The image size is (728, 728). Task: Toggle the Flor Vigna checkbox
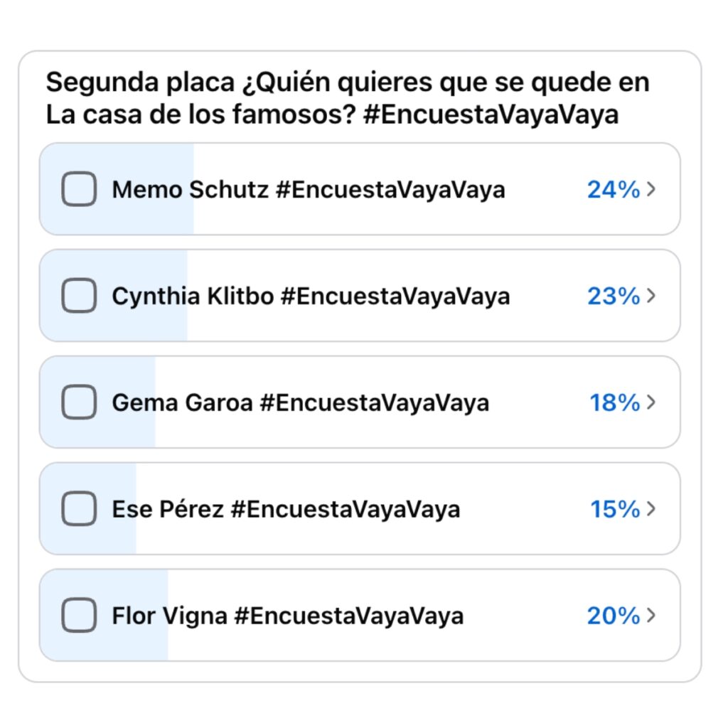click(x=79, y=615)
